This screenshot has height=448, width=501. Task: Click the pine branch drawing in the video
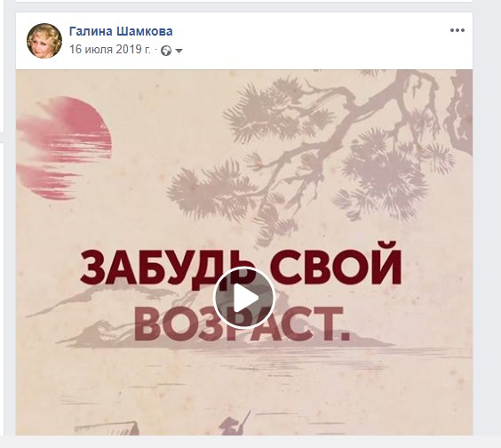304,154
